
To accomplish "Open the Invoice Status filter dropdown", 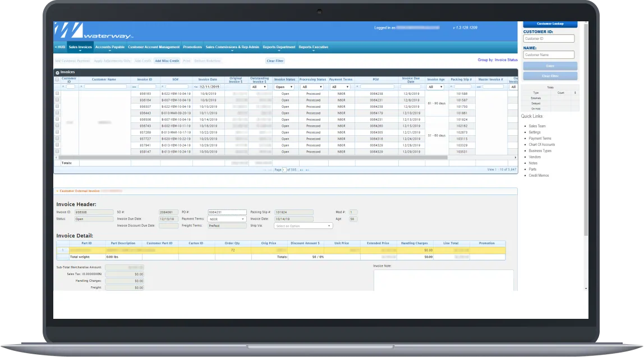I will click(x=284, y=87).
